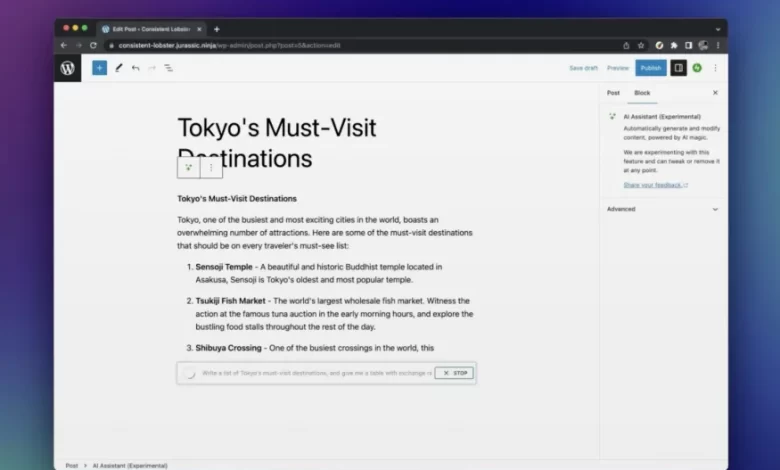The image size is (780, 470).
Task: Toggle the block inserter plus button
Action: pyautogui.click(x=99, y=68)
